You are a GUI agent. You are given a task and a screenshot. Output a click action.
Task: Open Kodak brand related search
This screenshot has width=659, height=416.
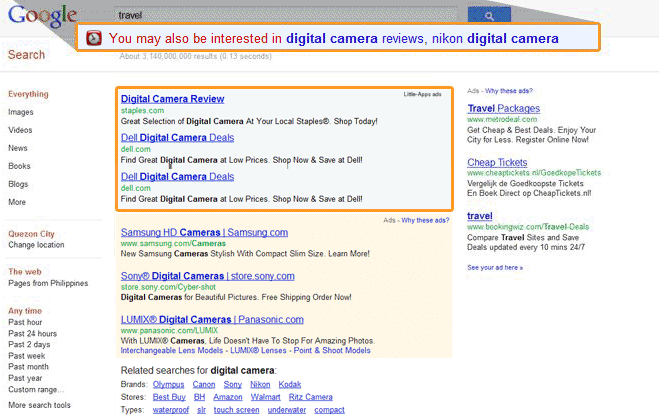point(290,384)
